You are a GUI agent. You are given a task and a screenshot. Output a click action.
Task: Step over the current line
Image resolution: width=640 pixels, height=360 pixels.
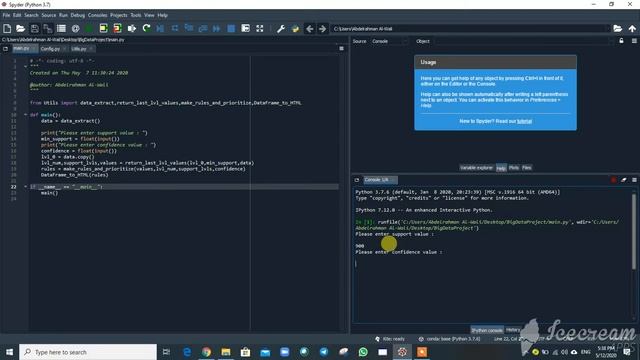coord(175,29)
